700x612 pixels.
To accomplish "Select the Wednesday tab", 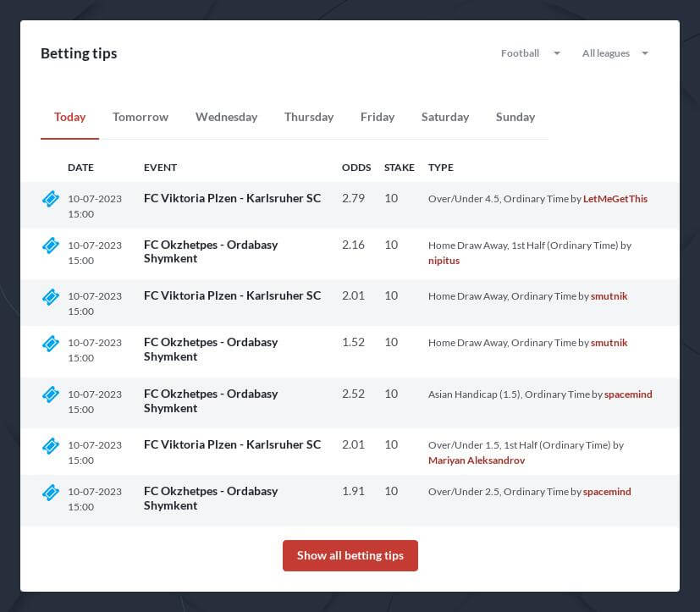I will (226, 117).
